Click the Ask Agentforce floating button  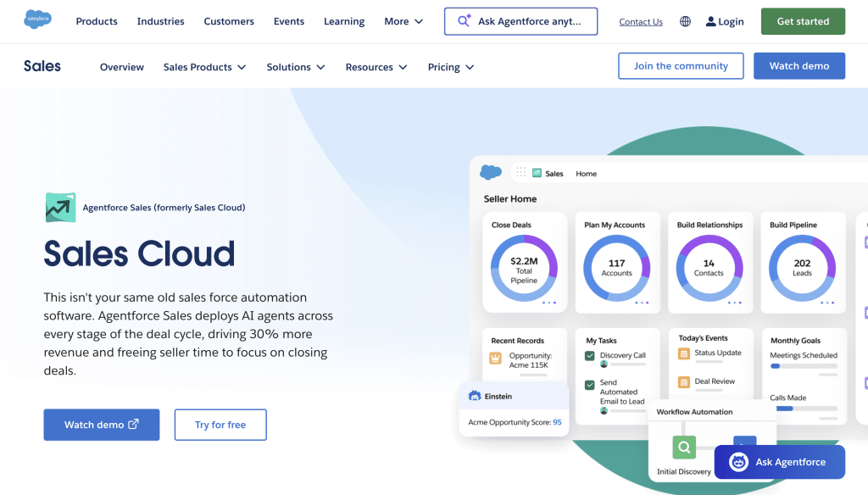(x=780, y=462)
